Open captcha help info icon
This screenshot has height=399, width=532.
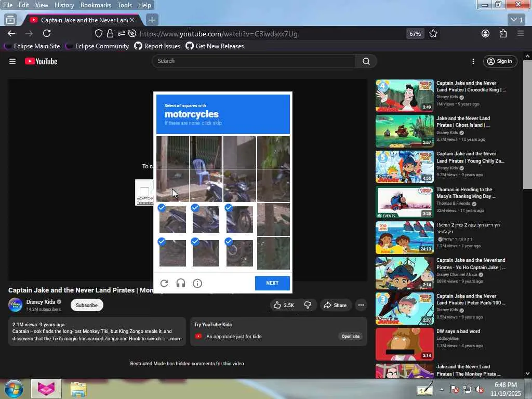coord(197,283)
